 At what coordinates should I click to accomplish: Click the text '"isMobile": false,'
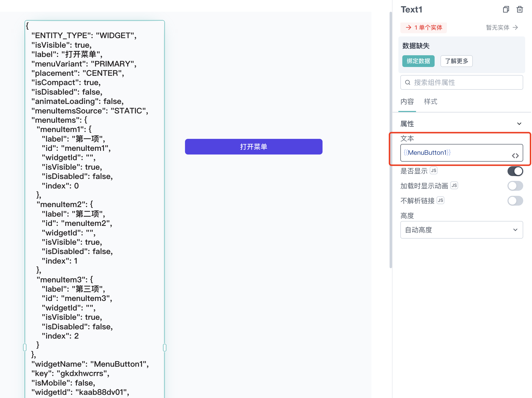pos(63,383)
